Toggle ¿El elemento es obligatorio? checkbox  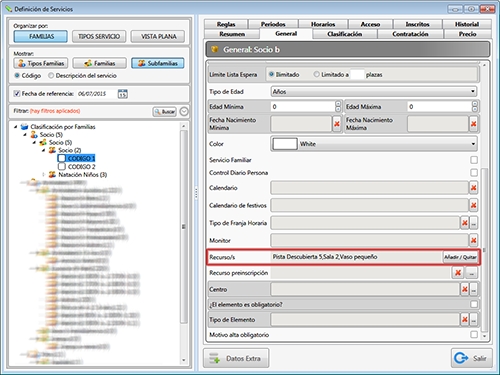tap(474, 304)
